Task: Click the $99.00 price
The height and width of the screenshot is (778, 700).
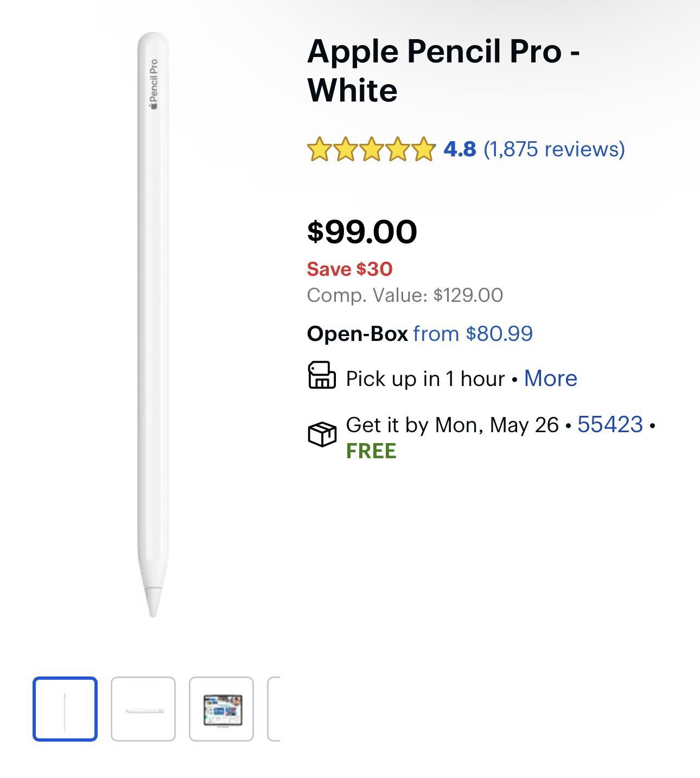Action: [x=362, y=232]
